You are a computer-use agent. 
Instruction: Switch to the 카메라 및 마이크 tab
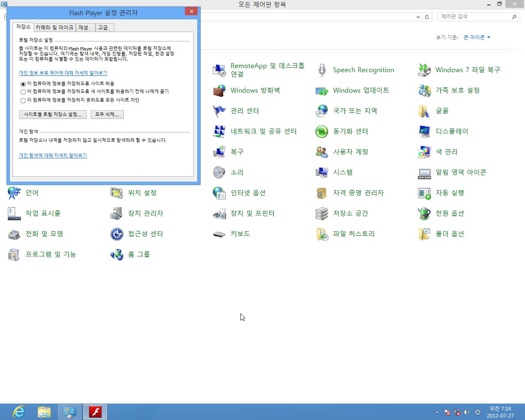pos(55,27)
